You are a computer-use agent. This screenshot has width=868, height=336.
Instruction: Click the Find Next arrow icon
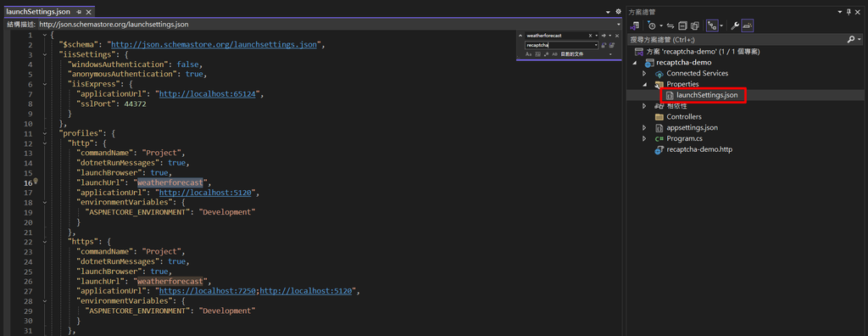click(604, 36)
